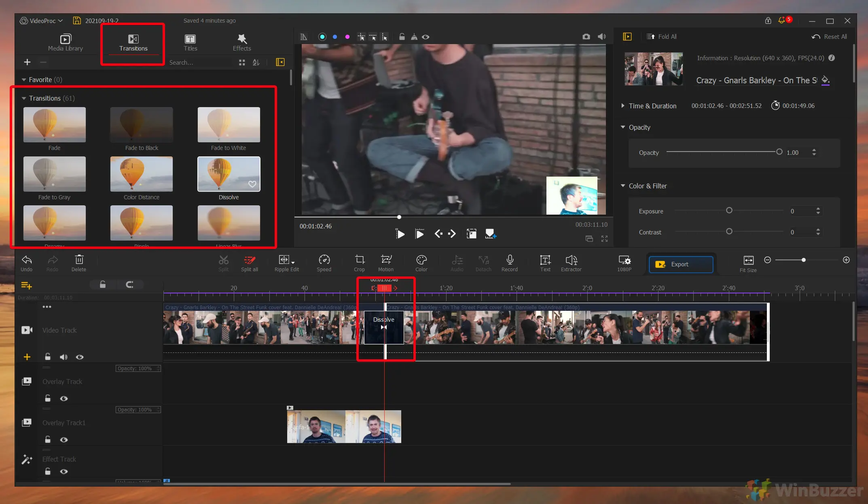
Task: Collapse the Transitions (61) list
Action: point(24,98)
